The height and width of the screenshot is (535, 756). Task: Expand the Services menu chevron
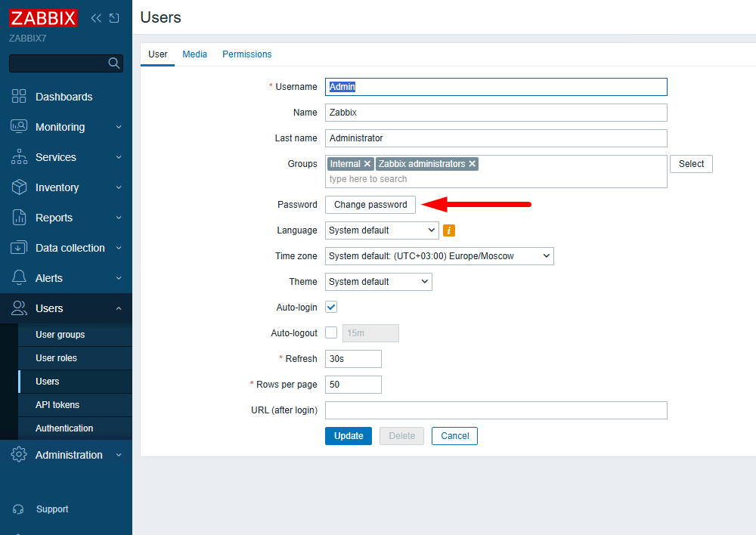pyautogui.click(x=119, y=157)
